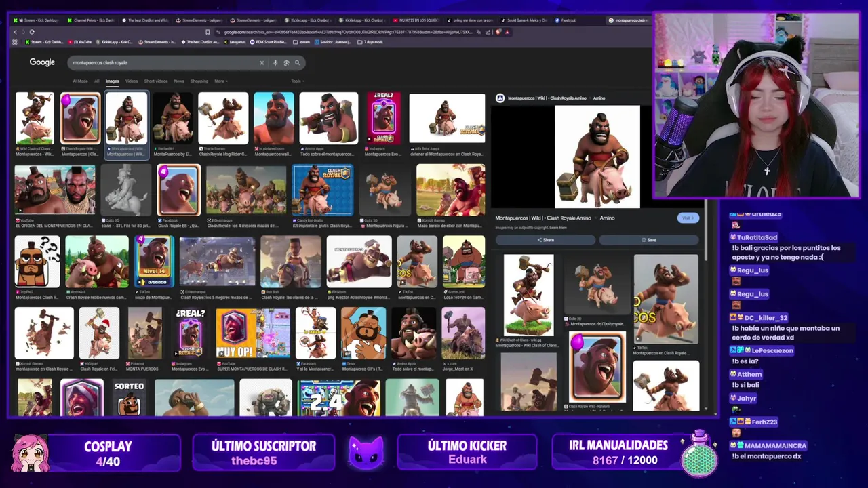Image resolution: width=868 pixels, height=488 pixels.
Task: Open 'The best Chatbot' bookmark
Action: click(200, 42)
